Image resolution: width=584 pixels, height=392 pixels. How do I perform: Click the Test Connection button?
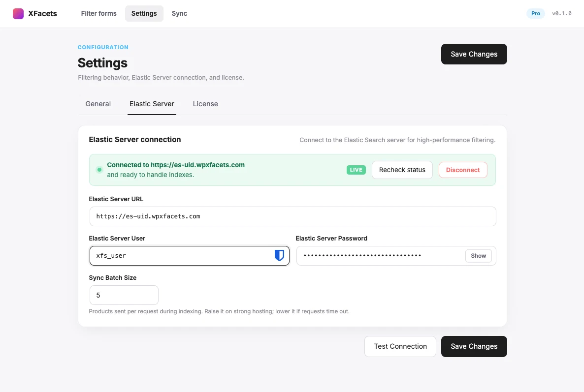[x=400, y=346]
